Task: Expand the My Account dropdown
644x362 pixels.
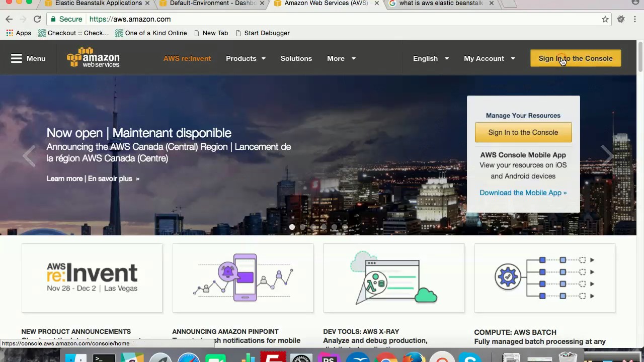Action: [489, 58]
